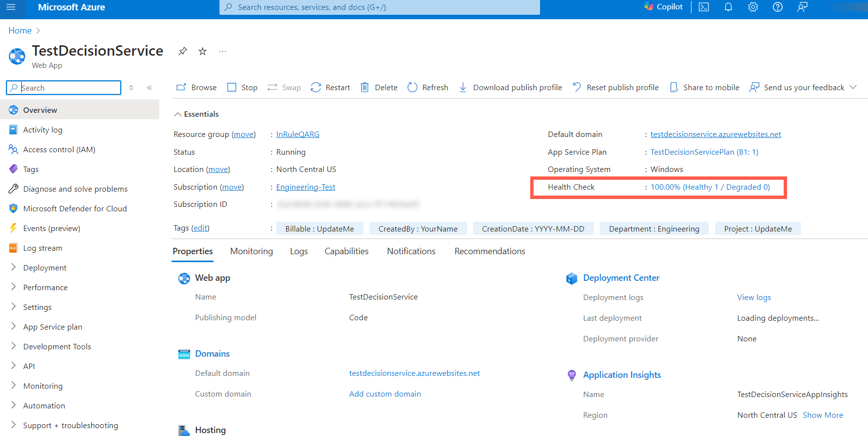Screen dimensions: 868x436
Task: Stop the web app
Action: [242, 88]
